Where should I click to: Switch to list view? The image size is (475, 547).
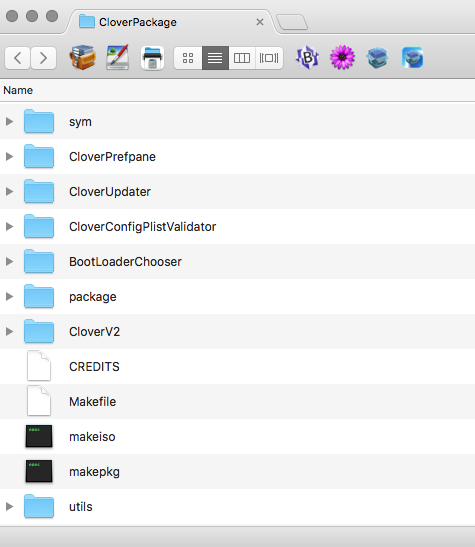[215, 58]
